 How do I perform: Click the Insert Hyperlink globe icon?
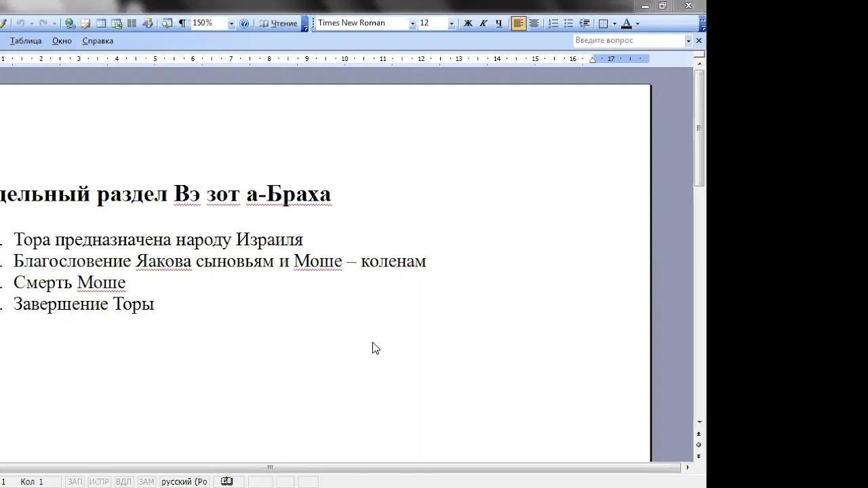(70, 23)
